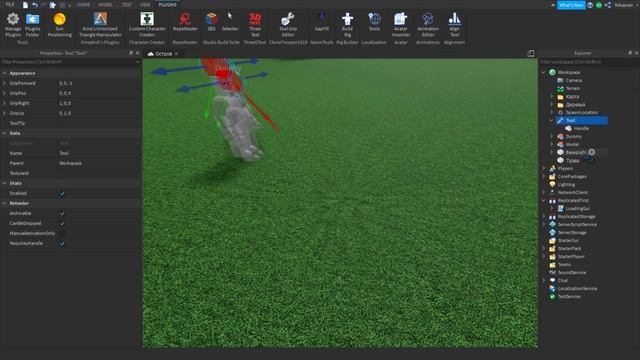The height and width of the screenshot is (360, 640).
Task: Expand the GripPos property
Action: pos(4,93)
